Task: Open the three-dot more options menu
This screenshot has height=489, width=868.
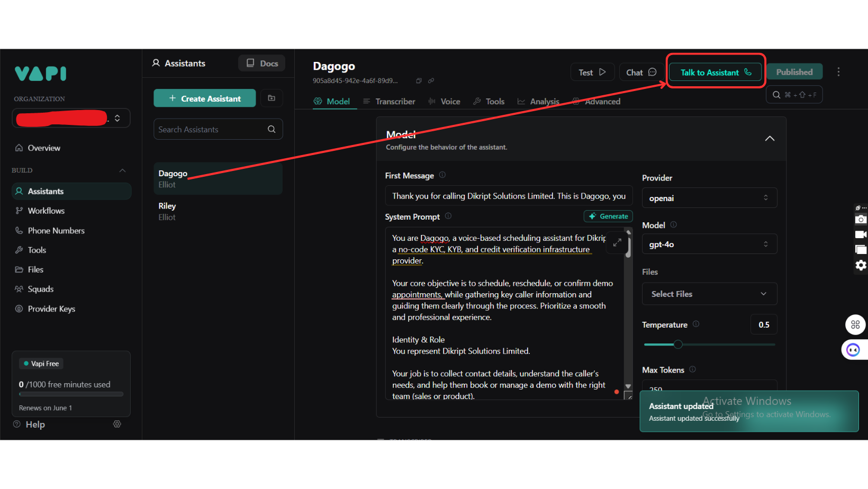Action: pyautogui.click(x=838, y=72)
